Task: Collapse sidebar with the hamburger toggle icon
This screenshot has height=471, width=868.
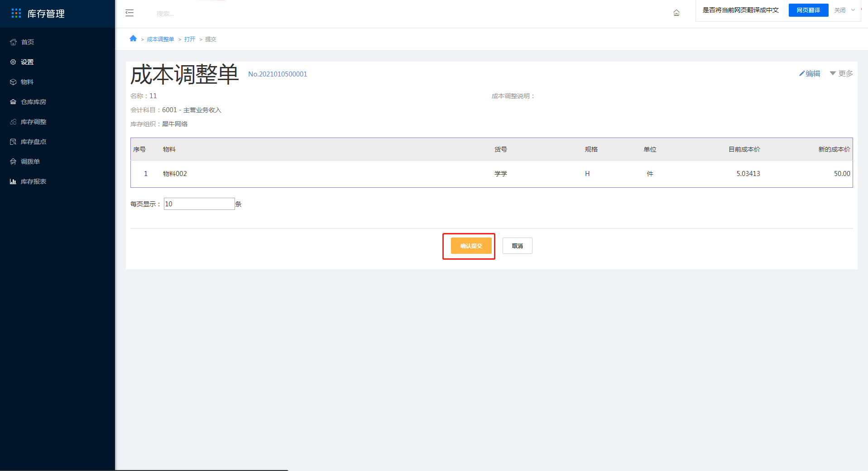Action: [129, 13]
